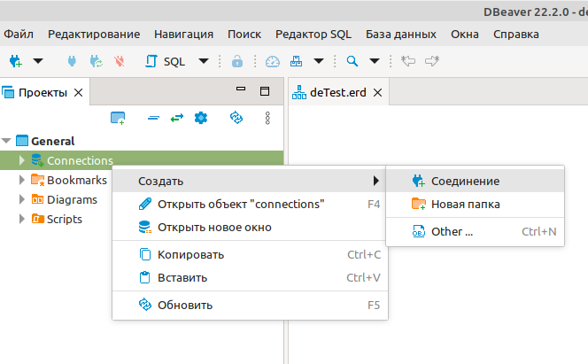The width and height of the screenshot is (588, 364).
Task: Select Соединение in the Создать submenu
Action: [x=465, y=181]
